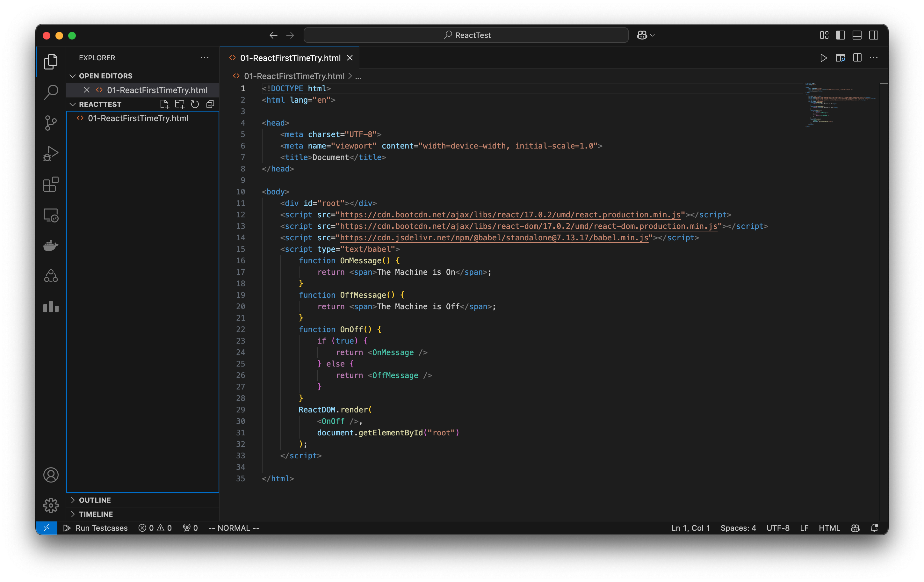Open the Source Control panel
Image resolution: width=924 pixels, height=582 pixels.
pos(50,123)
